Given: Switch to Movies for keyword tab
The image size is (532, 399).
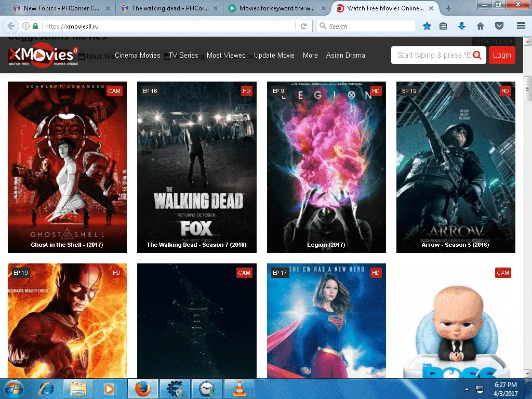Looking at the screenshot, I should click(x=276, y=8).
